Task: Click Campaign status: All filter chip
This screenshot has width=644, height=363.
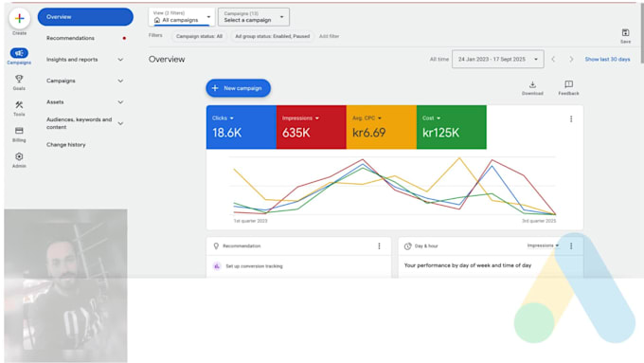Action: click(x=199, y=36)
